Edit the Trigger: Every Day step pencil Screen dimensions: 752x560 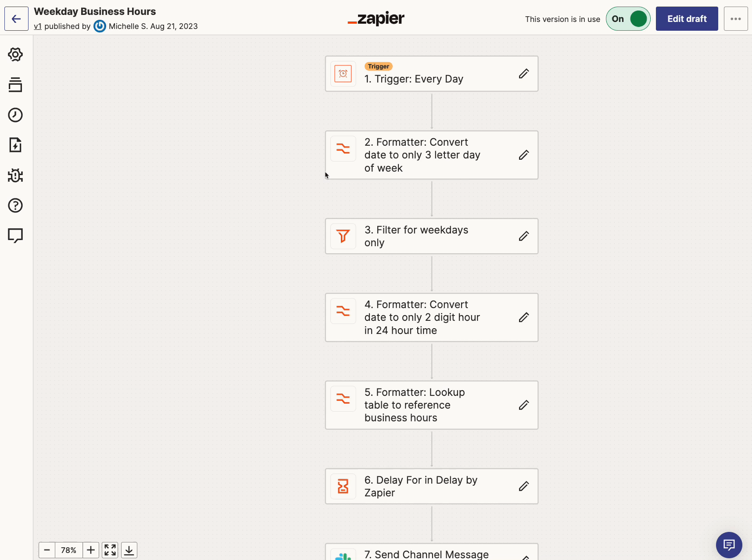(524, 74)
